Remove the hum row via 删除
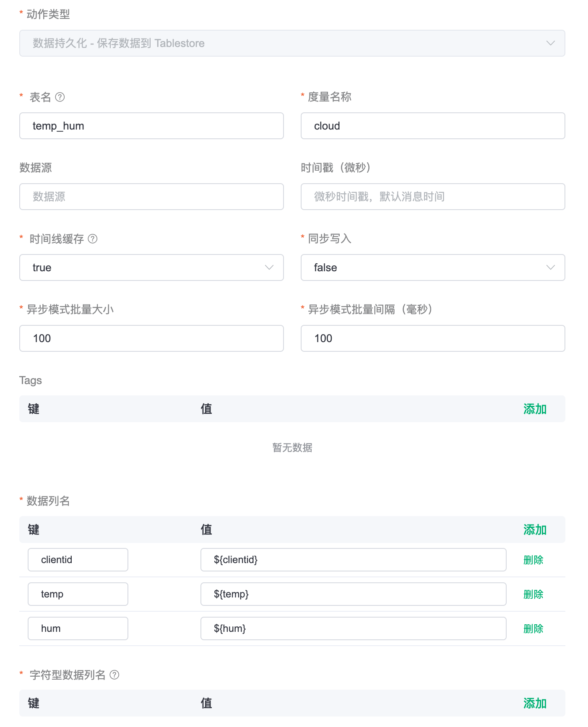 tap(533, 629)
